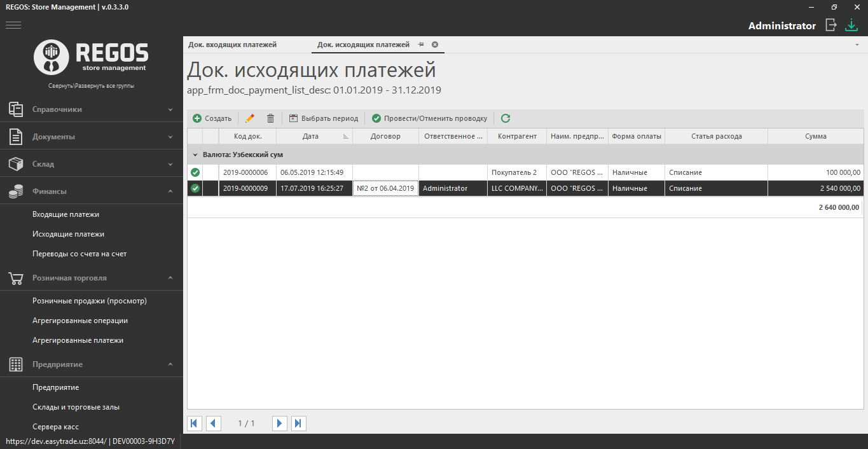Click the trash delete icon
This screenshot has height=449, width=868.
pos(270,118)
